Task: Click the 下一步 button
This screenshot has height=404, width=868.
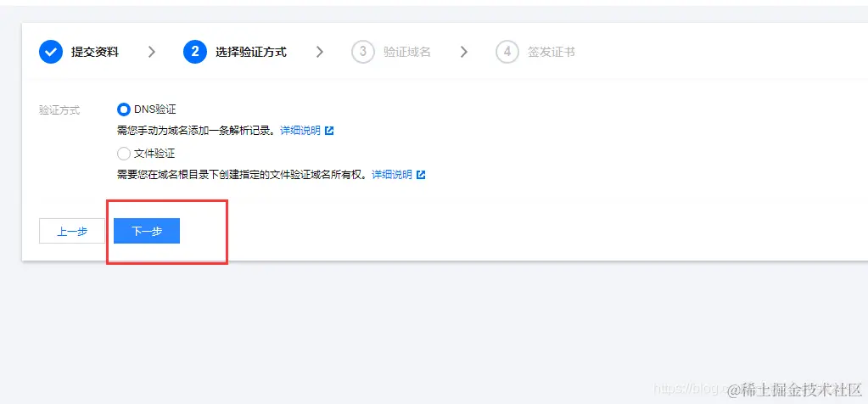Action: tap(147, 231)
